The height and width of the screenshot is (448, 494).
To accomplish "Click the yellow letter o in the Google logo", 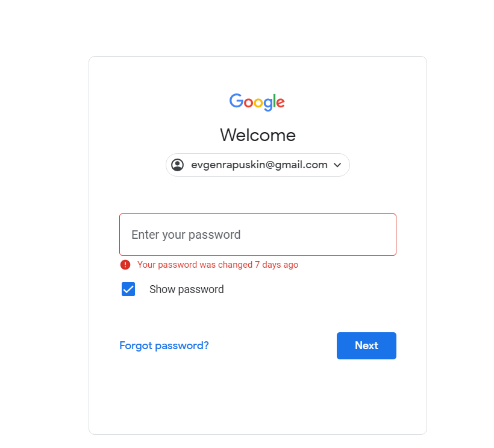I will 258,103.
